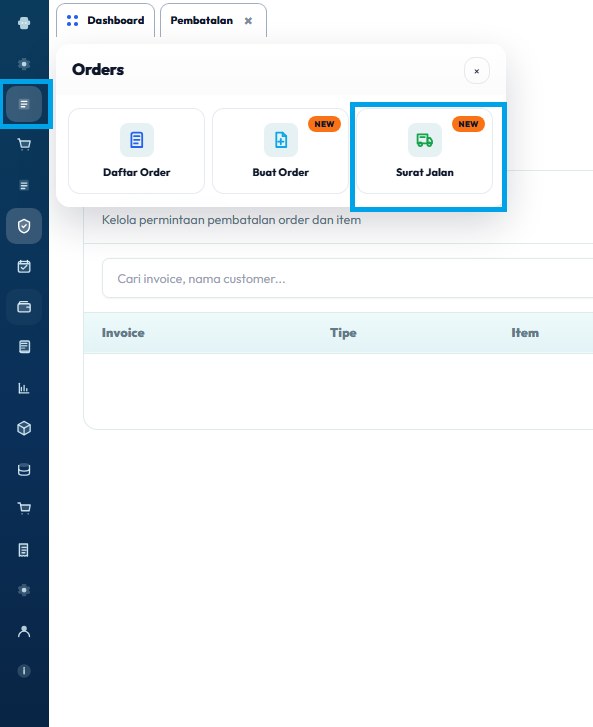
Task: Close the Orders popup panel
Action: tap(477, 71)
